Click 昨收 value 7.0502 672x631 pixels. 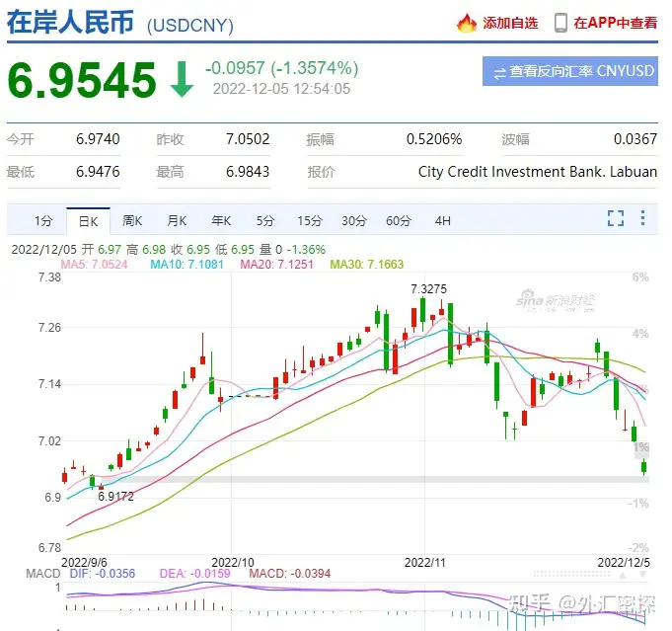[x=248, y=139]
